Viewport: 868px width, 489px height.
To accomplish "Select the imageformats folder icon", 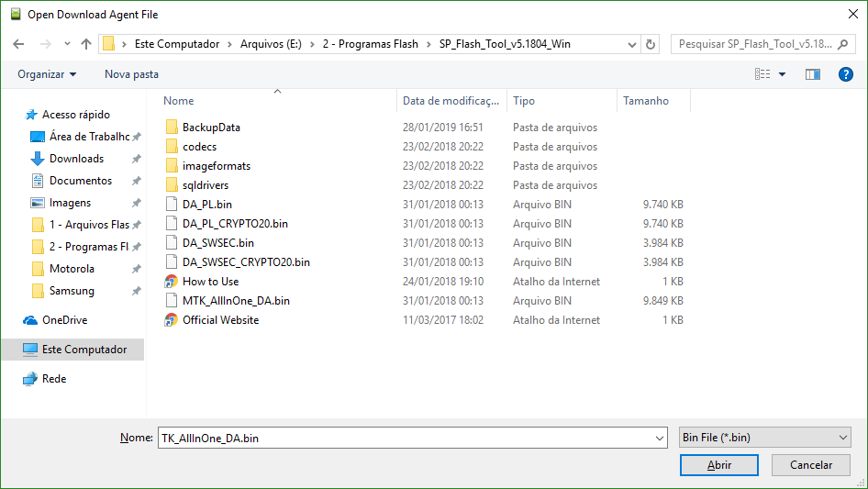I will pos(172,165).
